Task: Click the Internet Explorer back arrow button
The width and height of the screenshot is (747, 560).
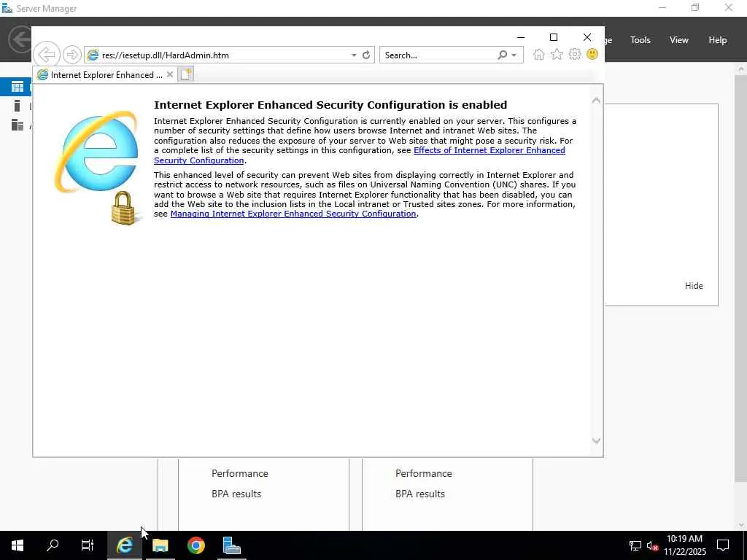Action: (x=47, y=54)
